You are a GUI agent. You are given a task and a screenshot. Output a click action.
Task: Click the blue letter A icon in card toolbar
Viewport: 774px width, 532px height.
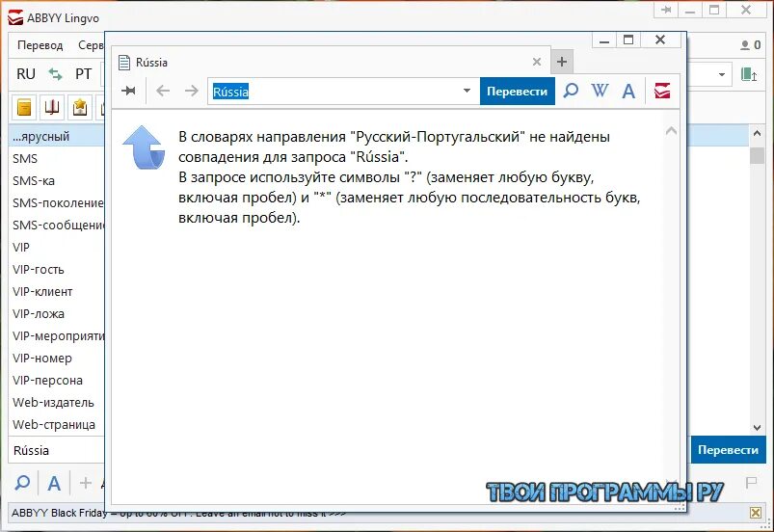[628, 91]
